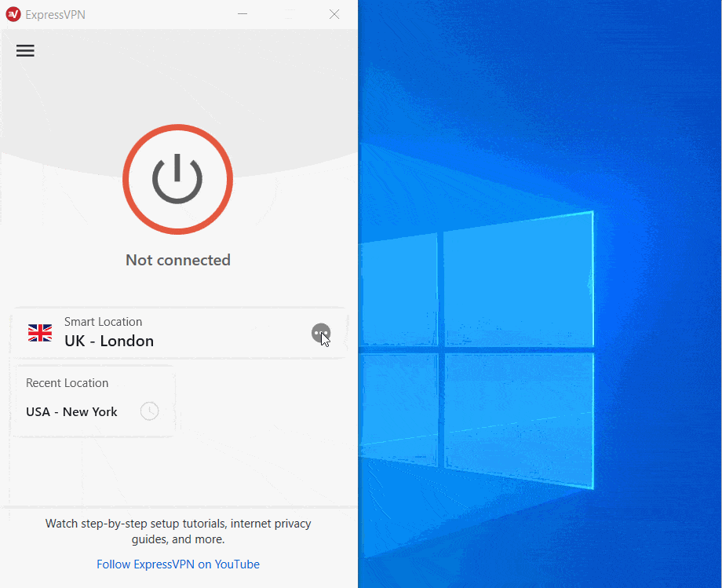Close the ExpressVPN window
722x588 pixels.
click(334, 14)
